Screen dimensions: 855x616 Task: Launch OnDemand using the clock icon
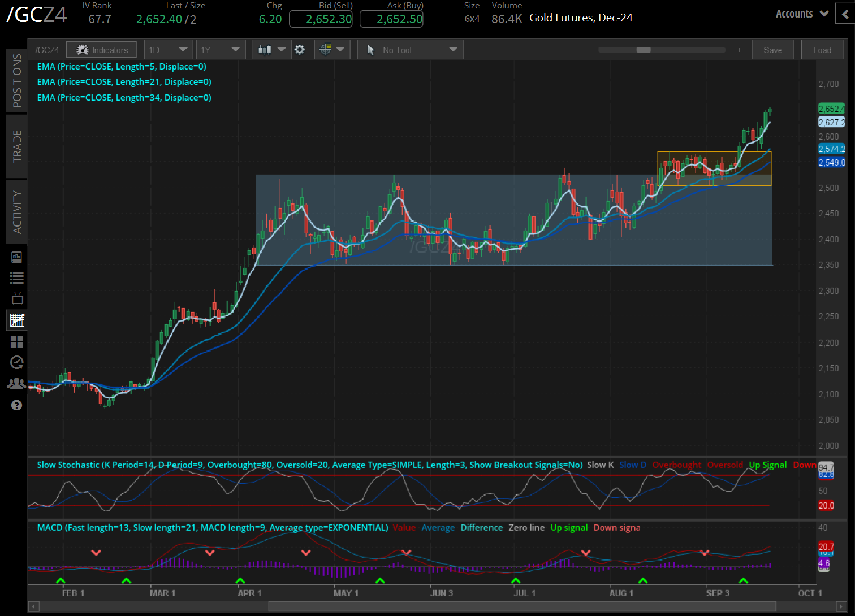point(16,362)
